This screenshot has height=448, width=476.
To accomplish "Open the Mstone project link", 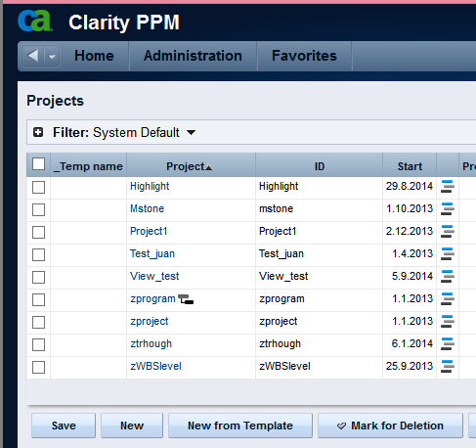I will click(147, 208).
